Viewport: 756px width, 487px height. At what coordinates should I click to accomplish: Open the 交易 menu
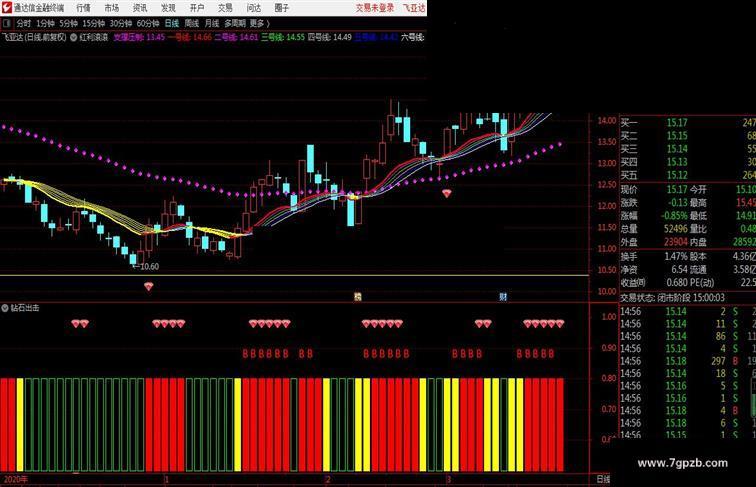click(x=225, y=8)
